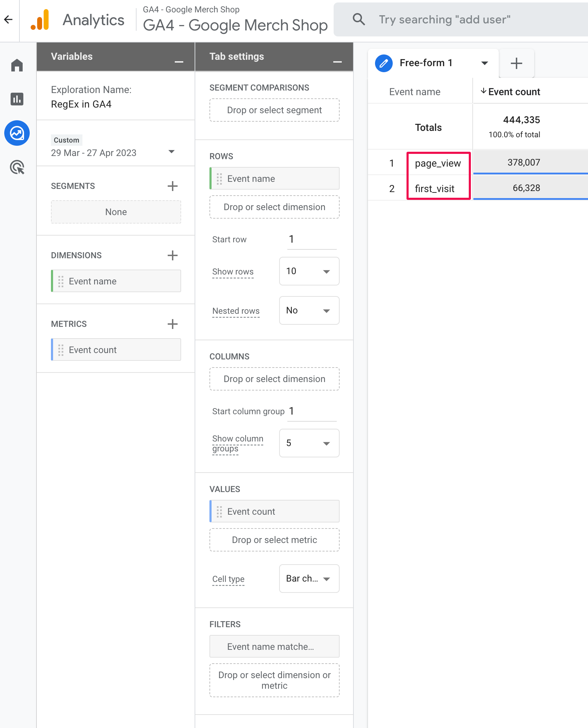Add a new metric with plus icon
This screenshot has width=588, height=728.
point(172,324)
